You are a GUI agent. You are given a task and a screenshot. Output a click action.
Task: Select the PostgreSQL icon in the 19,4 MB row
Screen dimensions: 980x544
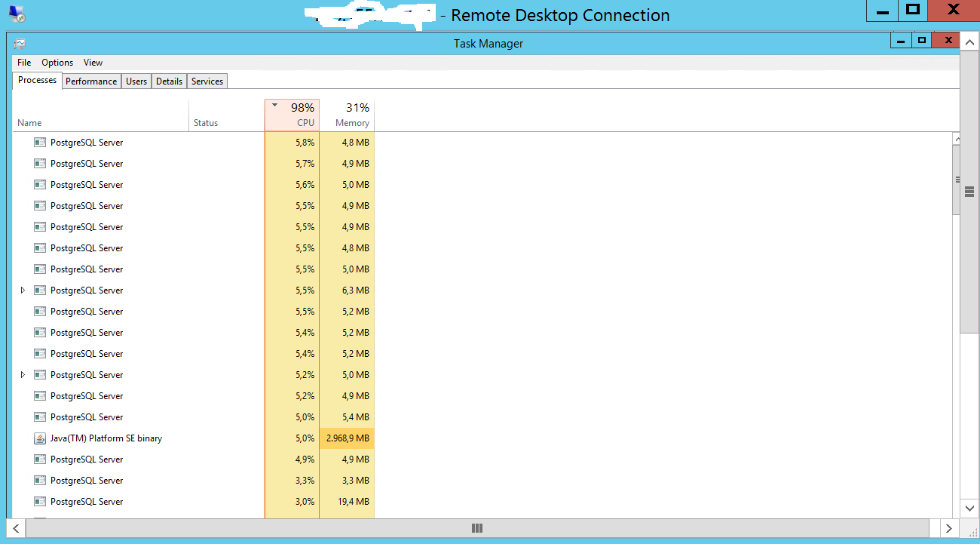(40, 502)
